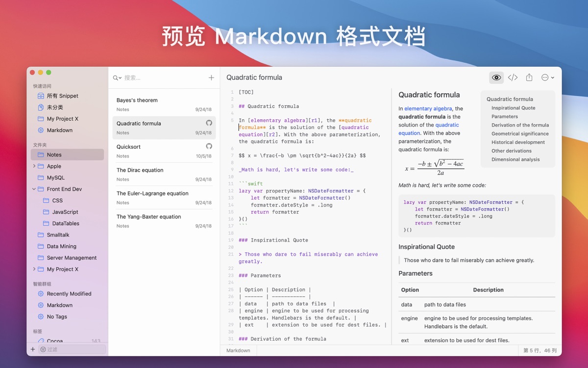Viewport: 588px width, 368px height.
Task: Click the plus button at the sidebar bottom
Action: [33, 349]
